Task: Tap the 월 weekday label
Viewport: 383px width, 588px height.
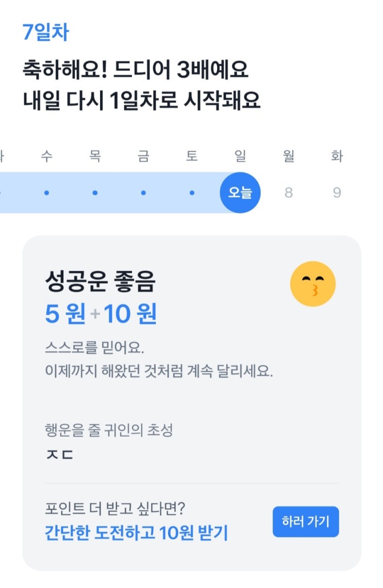Action: click(x=289, y=156)
